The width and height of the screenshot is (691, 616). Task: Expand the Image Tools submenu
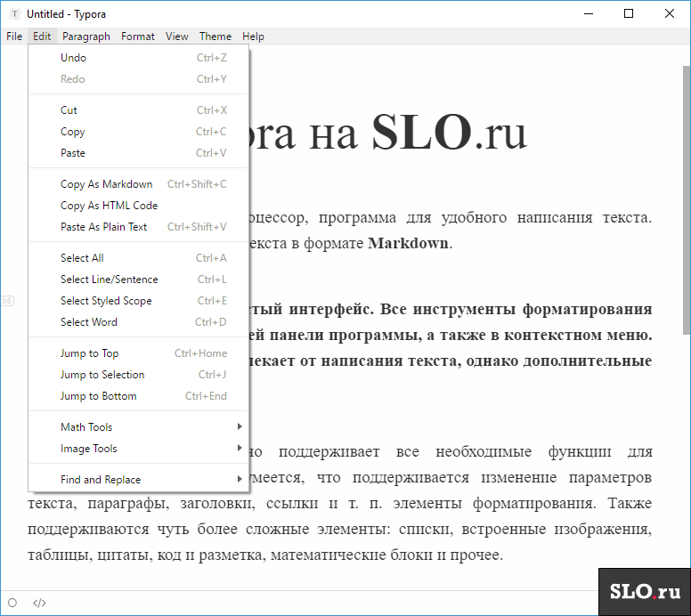pos(139,449)
